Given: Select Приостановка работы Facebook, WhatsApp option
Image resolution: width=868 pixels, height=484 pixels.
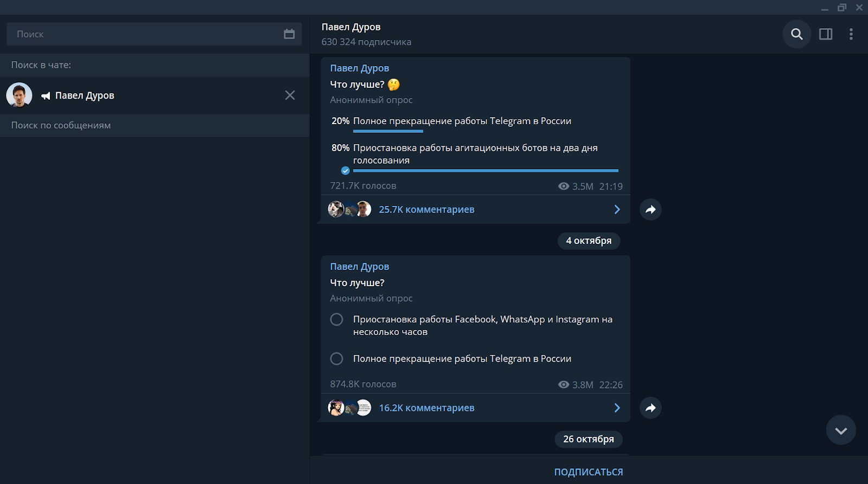Looking at the screenshot, I should (475, 326).
